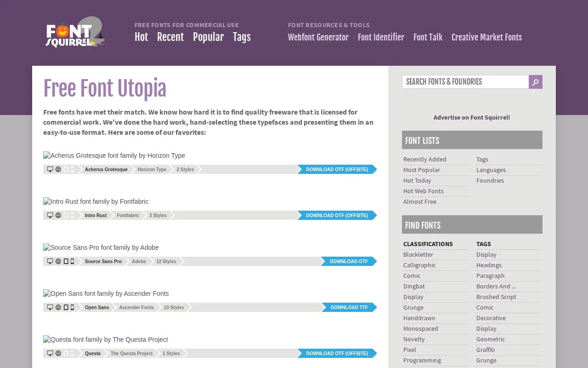Open Foundries font list
Viewport: 588px width, 368px height.
coord(490,180)
